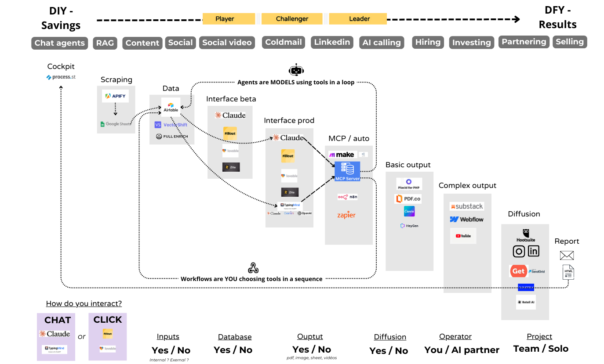This screenshot has height=364, width=604.
Task: Click the robot head agent icon
Action: tap(296, 70)
